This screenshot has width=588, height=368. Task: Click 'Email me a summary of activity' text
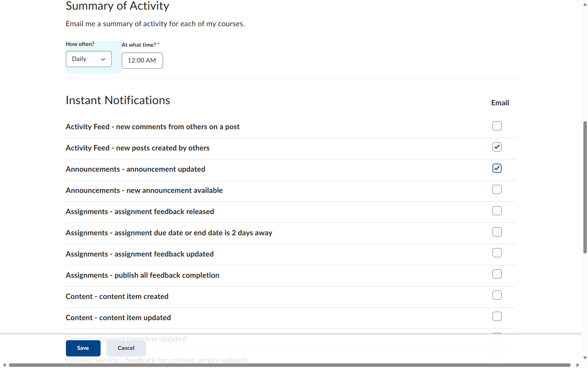click(155, 24)
